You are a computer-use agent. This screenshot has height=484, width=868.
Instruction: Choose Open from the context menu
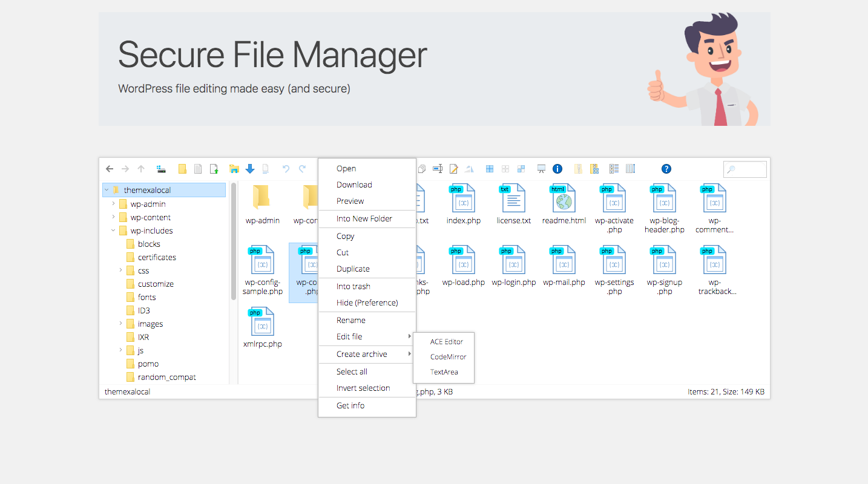pyautogui.click(x=367, y=169)
